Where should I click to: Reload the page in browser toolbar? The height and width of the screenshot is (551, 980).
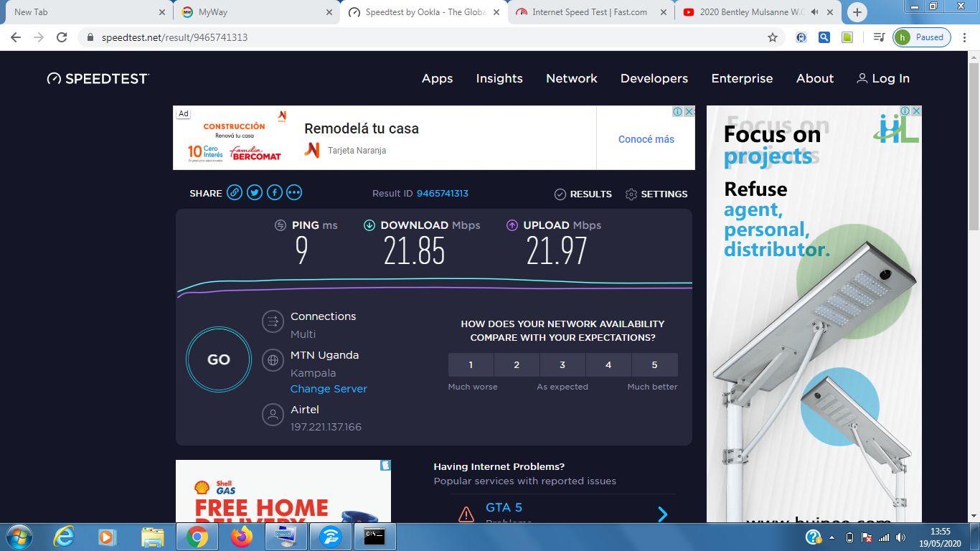[62, 37]
